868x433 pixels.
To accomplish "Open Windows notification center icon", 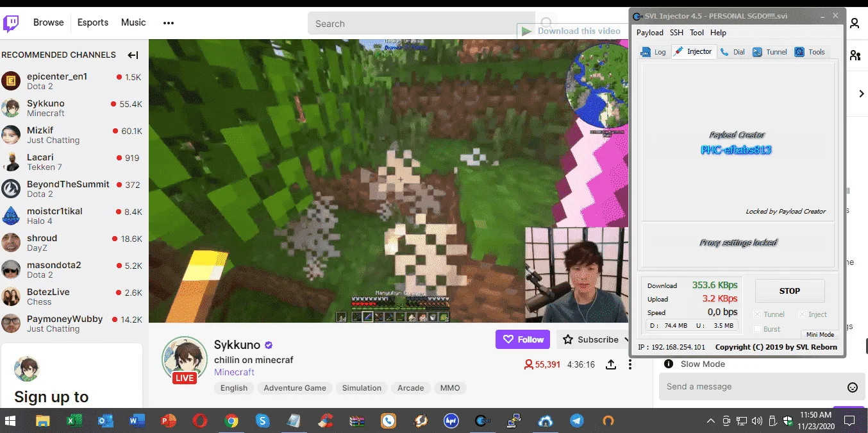I will [x=849, y=421].
